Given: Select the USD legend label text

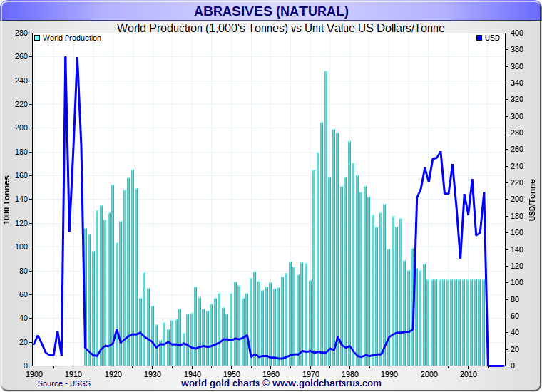Looking at the screenshot, I should [492, 38].
